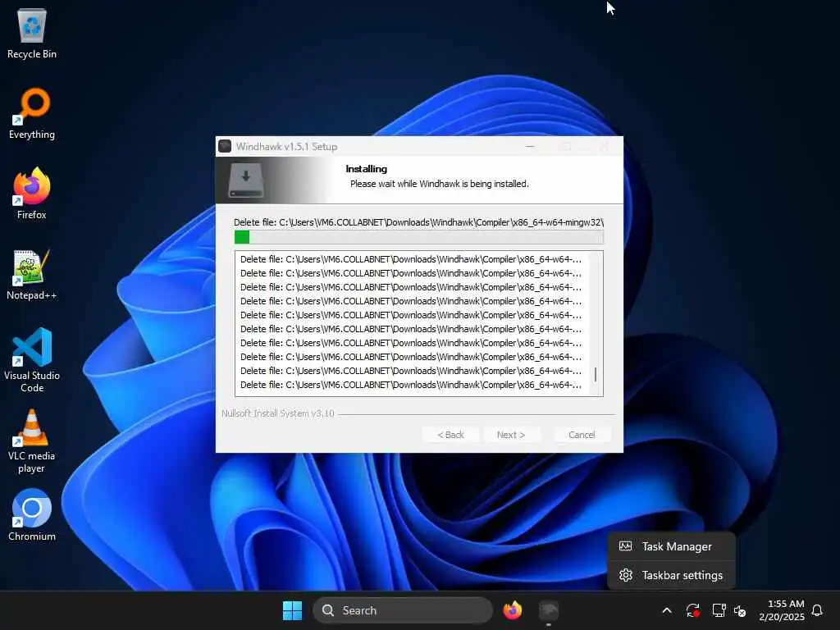Open the clock showing 1:55 AM
Screen dimensions: 840x630
click(782, 610)
